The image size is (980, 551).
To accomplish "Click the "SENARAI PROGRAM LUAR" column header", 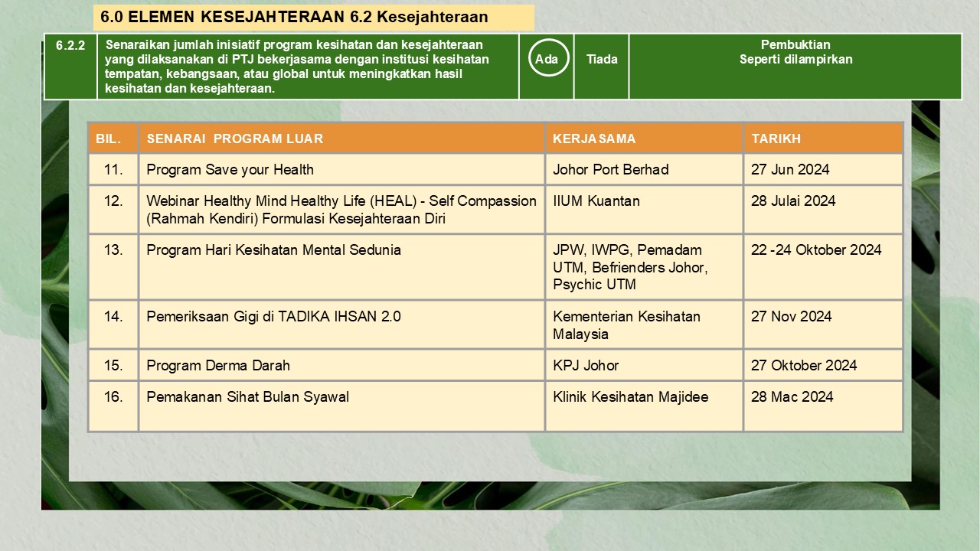I will [234, 139].
